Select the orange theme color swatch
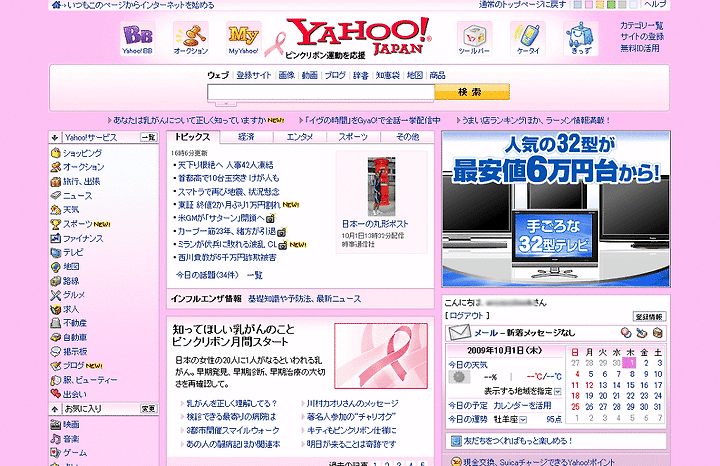 click(600, 5)
